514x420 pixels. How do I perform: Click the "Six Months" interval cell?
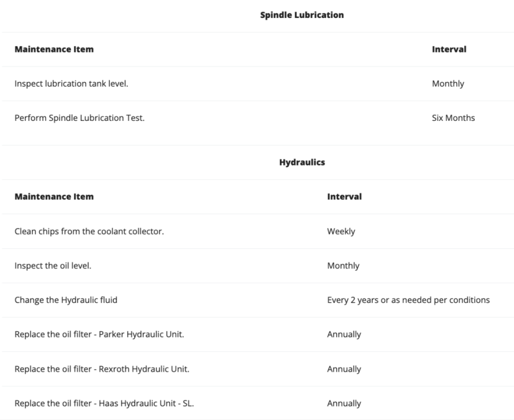[453, 118]
